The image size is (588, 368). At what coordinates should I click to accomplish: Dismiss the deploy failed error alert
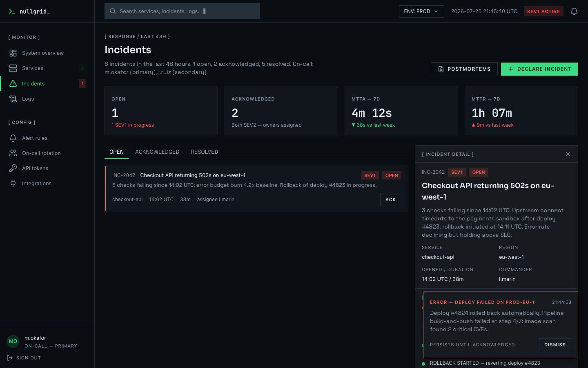click(555, 345)
